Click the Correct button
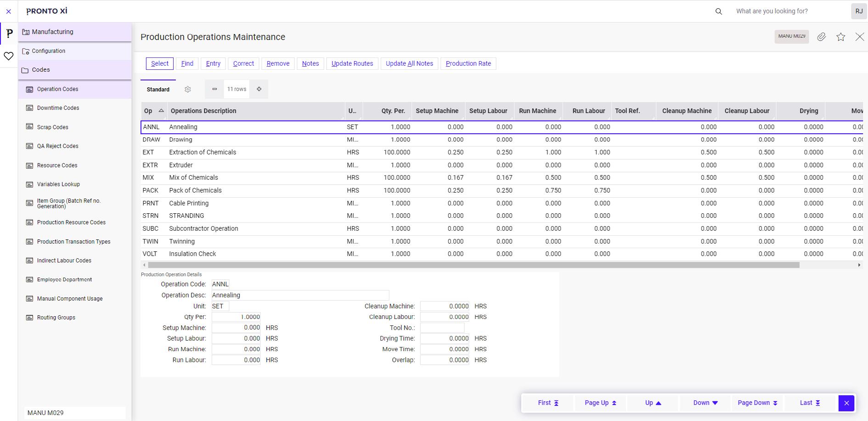 [x=243, y=63]
